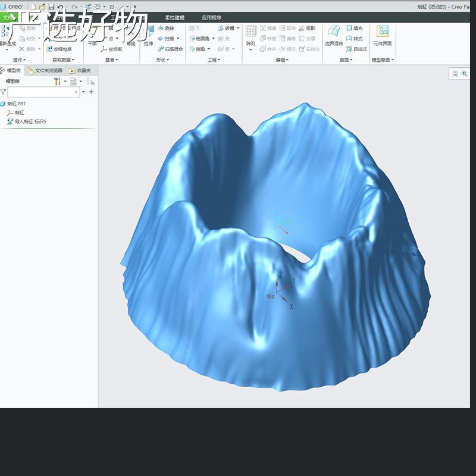The width and height of the screenshot is (476, 476).
Task: Click the zoom in icon in graphics toolbar
Action: [464, 73]
